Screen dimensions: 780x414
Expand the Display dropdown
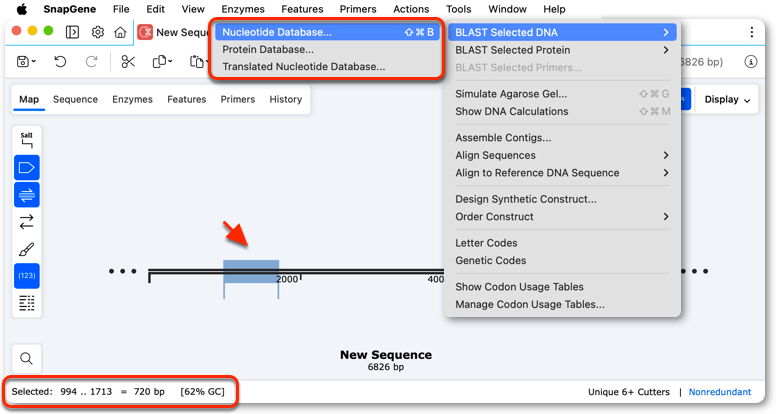click(727, 100)
